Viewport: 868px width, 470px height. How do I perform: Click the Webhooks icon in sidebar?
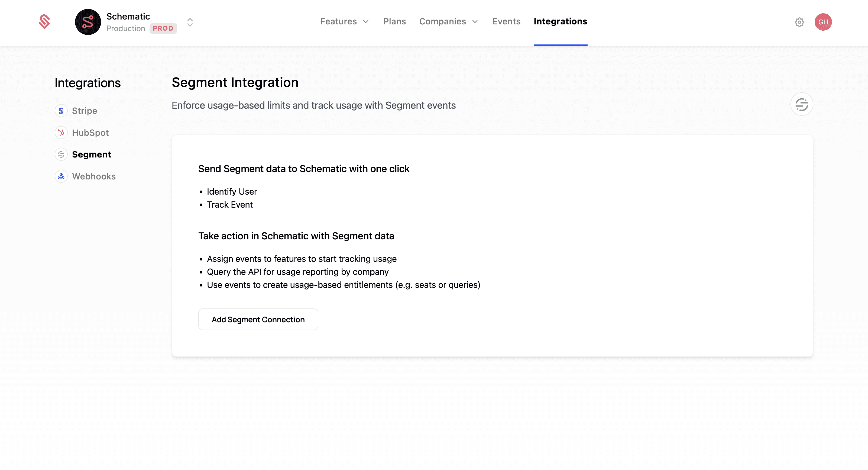point(61,176)
